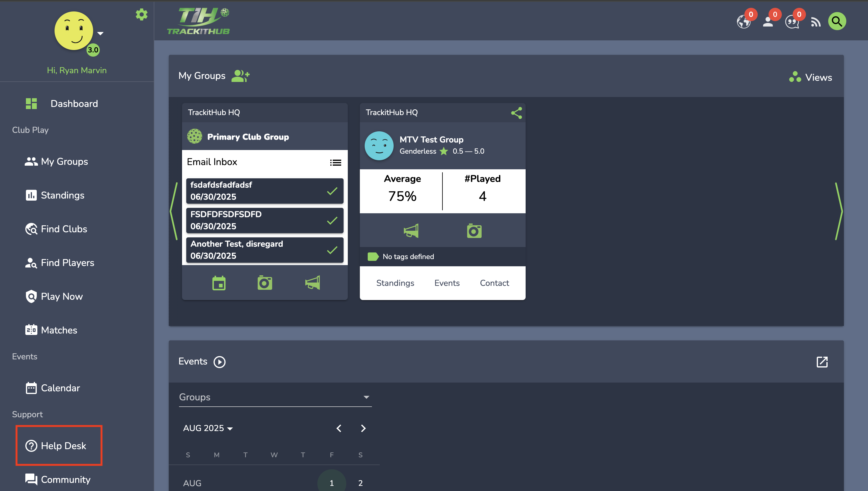Toggle checkmark on FSDFDFSDFSDFD email
The height and width of the screenshot is (491, 868).
(x=332, y=220)
